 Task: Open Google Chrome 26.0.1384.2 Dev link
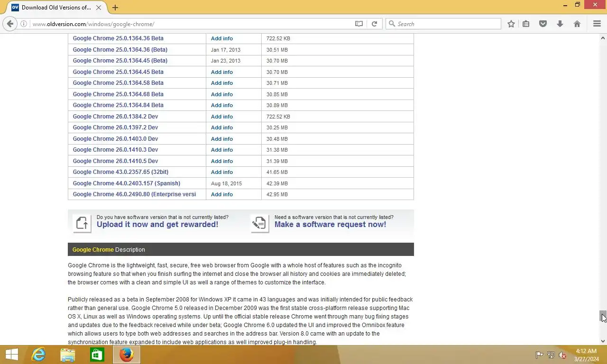tap(115, 117)
